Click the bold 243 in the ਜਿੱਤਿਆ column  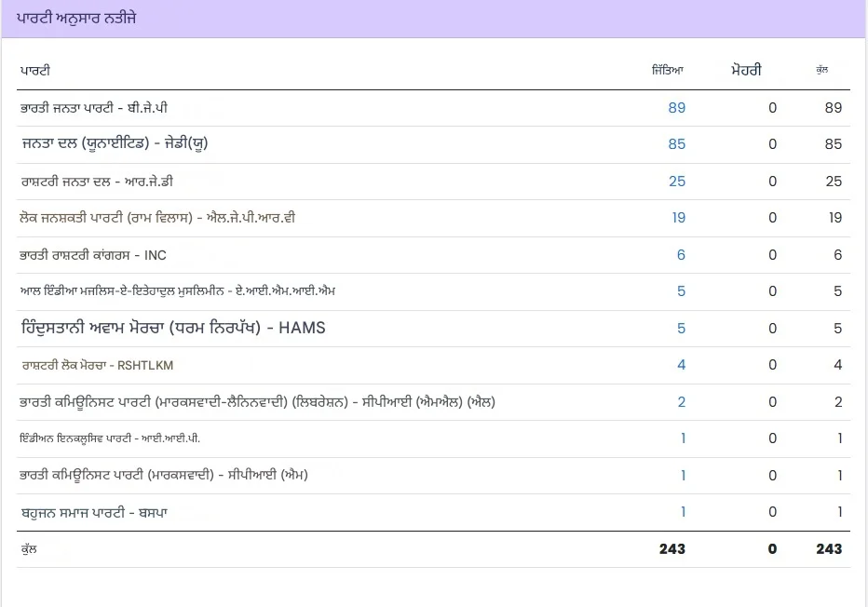pos(671,549)
